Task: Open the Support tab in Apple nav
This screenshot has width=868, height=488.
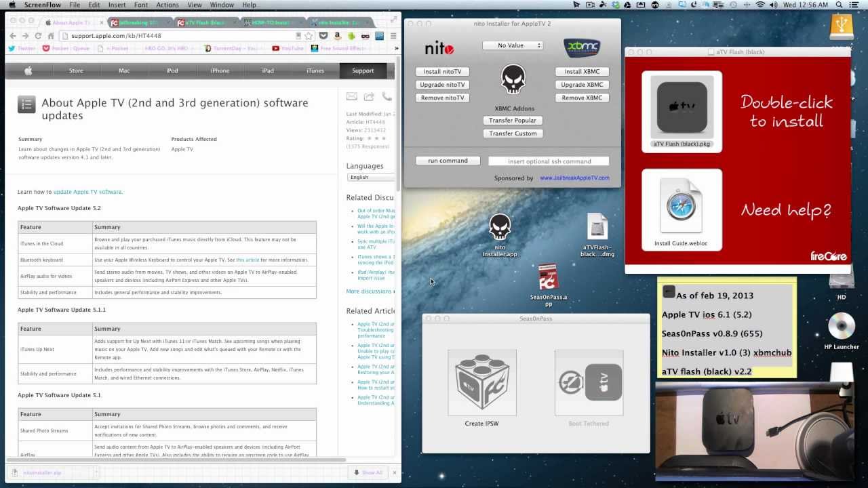Action: coord(363,70)
